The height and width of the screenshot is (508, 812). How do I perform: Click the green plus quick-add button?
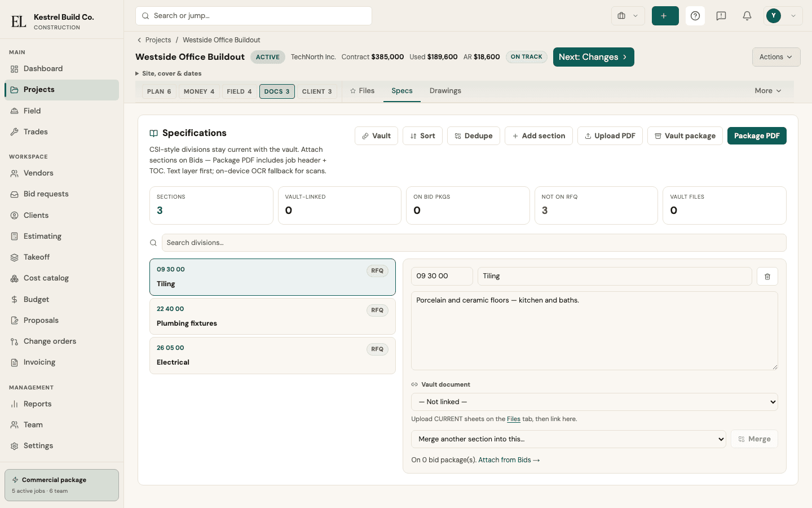click(x=665, y=16)
